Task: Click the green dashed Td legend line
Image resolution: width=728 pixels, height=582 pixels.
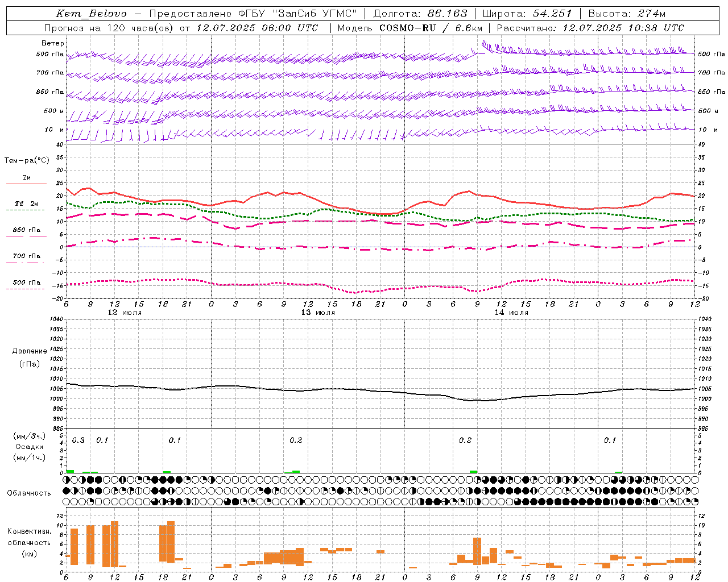Action: click(25, 210)
